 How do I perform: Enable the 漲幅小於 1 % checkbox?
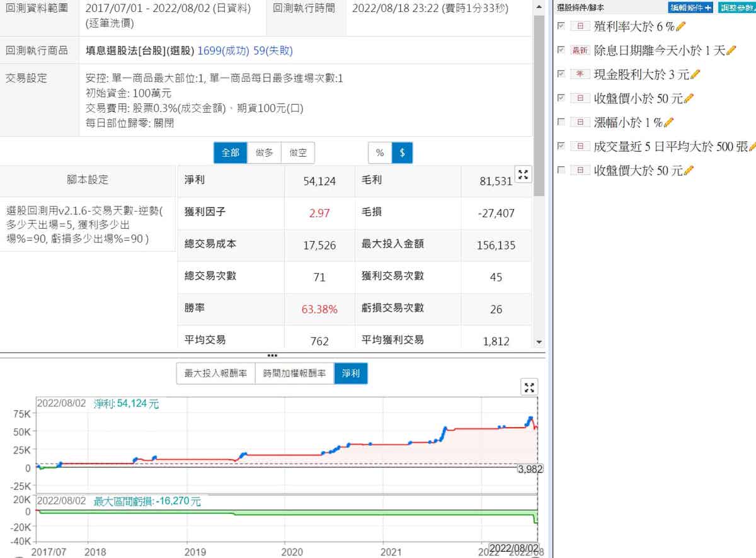coord(561,122)
